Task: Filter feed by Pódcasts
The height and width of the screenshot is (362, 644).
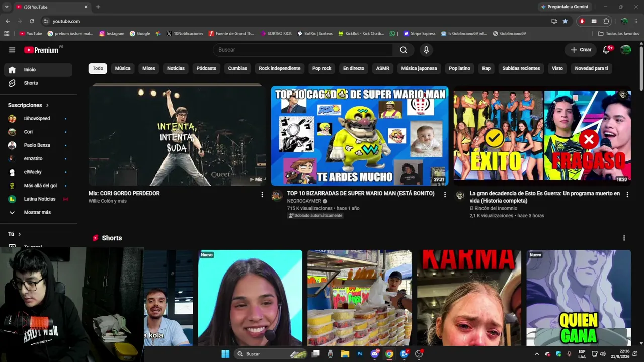Action: point(206,68)
